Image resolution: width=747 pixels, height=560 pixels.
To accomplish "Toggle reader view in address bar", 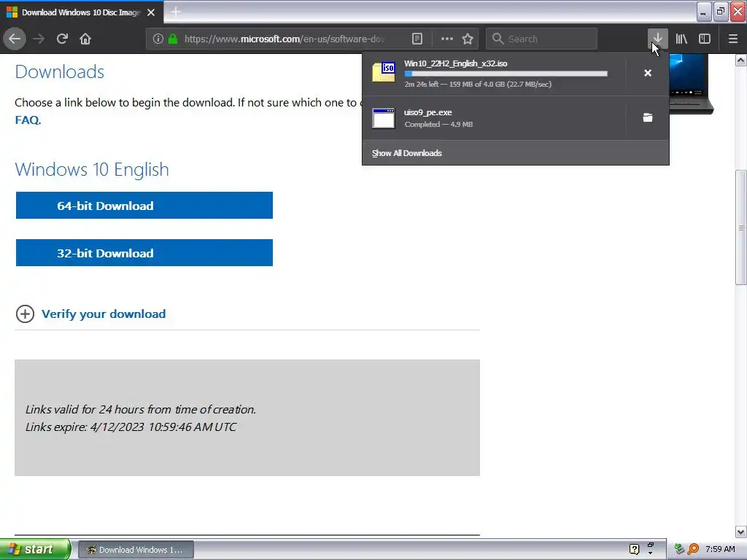I will 417,39.
